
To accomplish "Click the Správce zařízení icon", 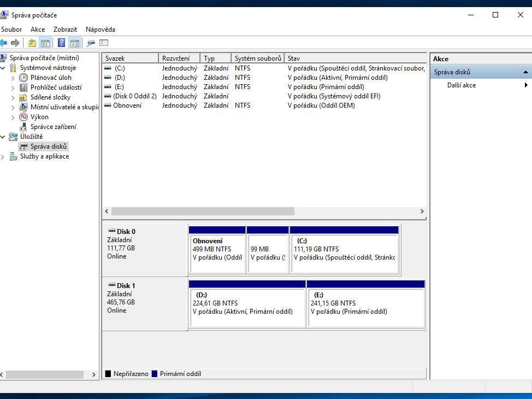I will (23, 127).
